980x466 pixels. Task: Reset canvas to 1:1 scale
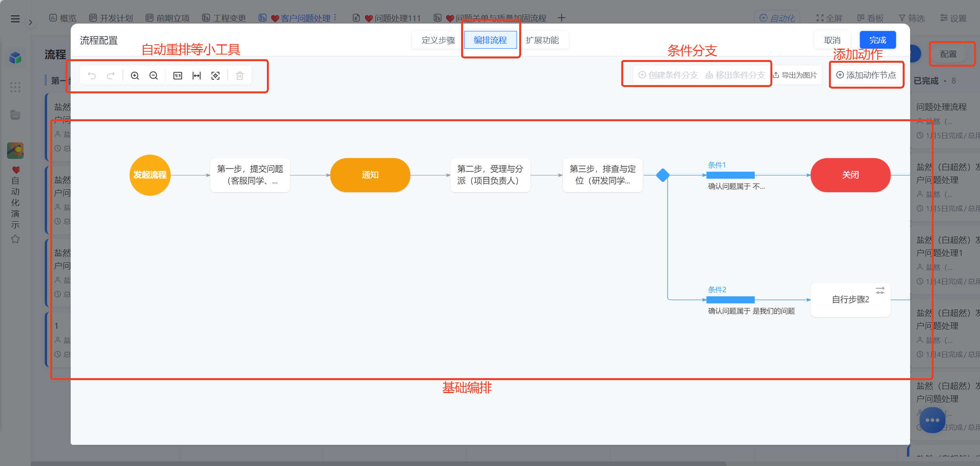coord(178,76)
